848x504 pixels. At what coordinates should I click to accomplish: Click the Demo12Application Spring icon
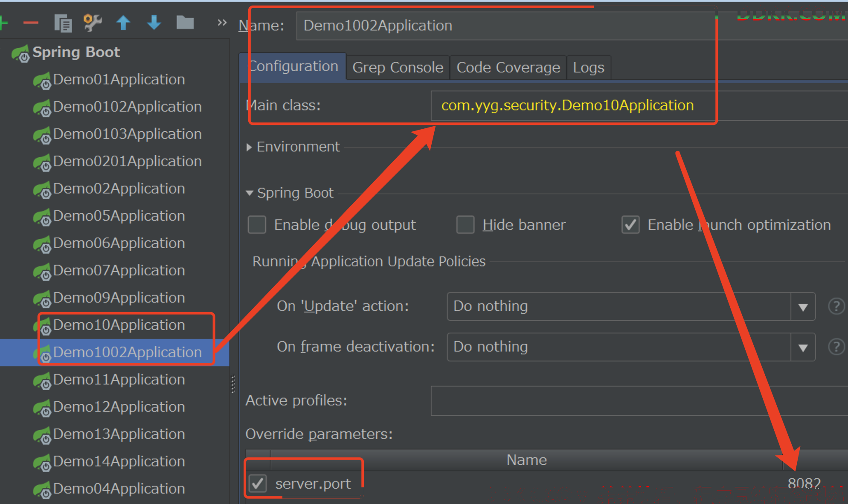(x=42, y=408)
